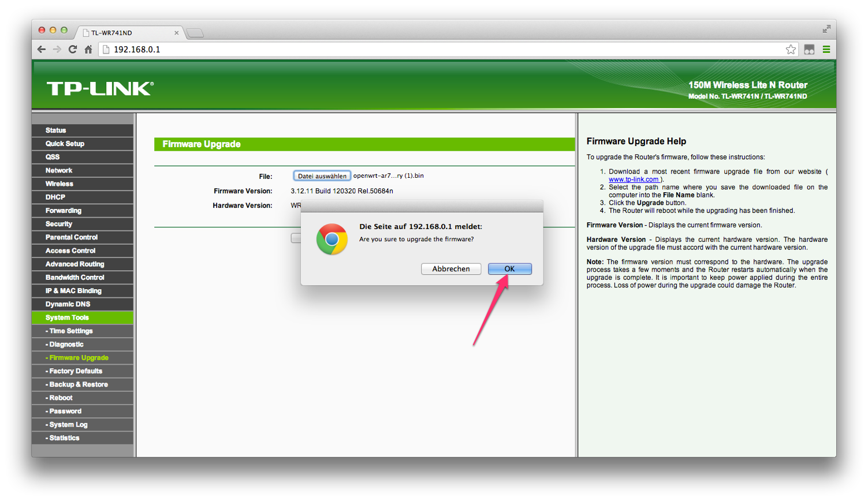Toggle fullscreen with the window corner arrows
The height and width of the screenshot is (501, 868).
pyautogui.click(x=826, y=29)
